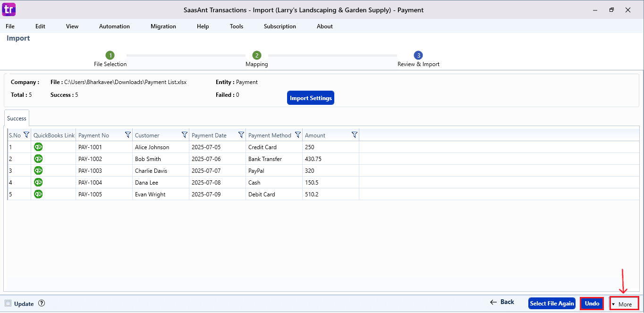Go Back to the previous step
This screenshot has width=644, height=313.
coord(502,302)
